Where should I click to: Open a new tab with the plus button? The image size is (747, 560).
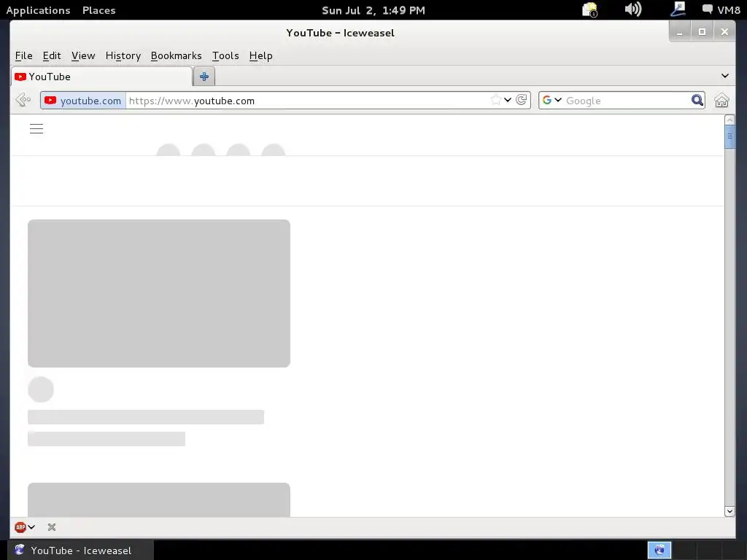click(204, 76)
